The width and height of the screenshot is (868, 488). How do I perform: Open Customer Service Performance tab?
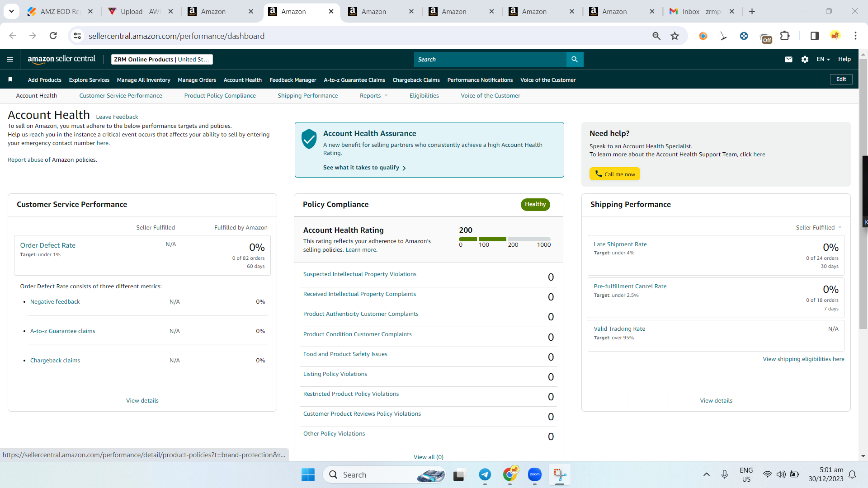tap(121, 95)
